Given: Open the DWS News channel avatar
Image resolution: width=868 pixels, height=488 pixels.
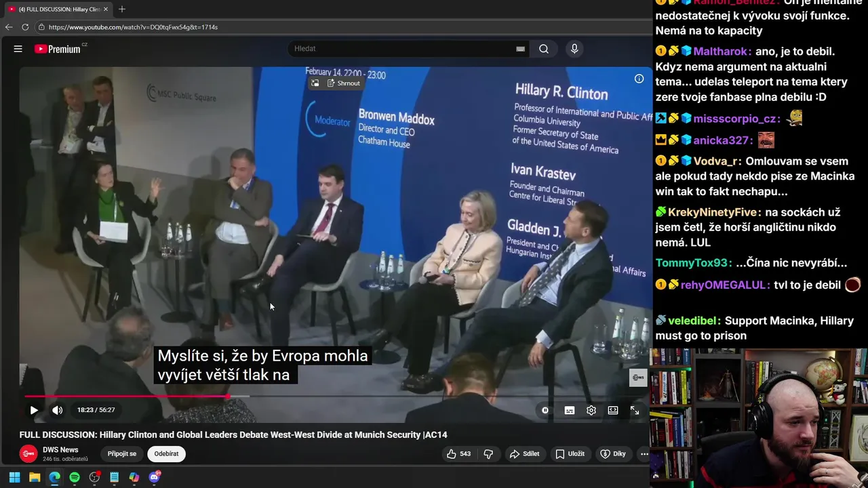Looking at the screenshot, I should (x=28, y=453).
